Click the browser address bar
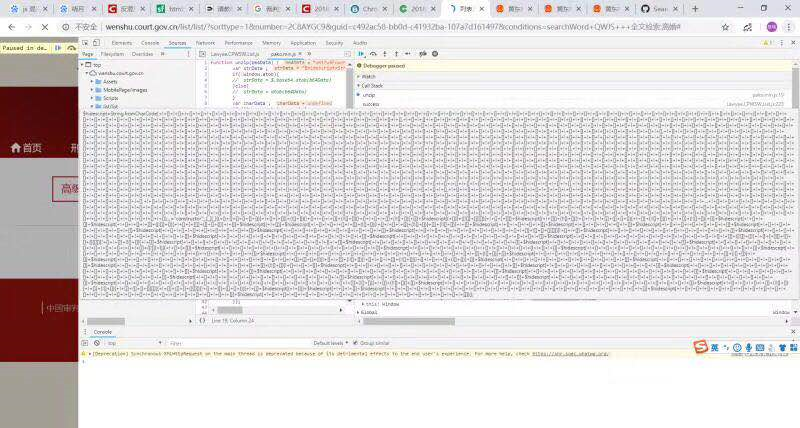This screenshot has width=800, height=428. [393, 27]
